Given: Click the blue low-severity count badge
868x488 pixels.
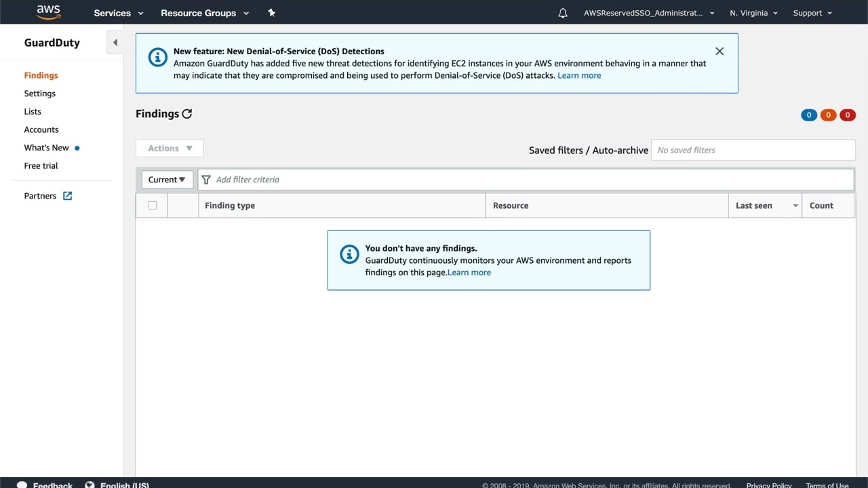Looking at the screenshot, I should [809, 115].
